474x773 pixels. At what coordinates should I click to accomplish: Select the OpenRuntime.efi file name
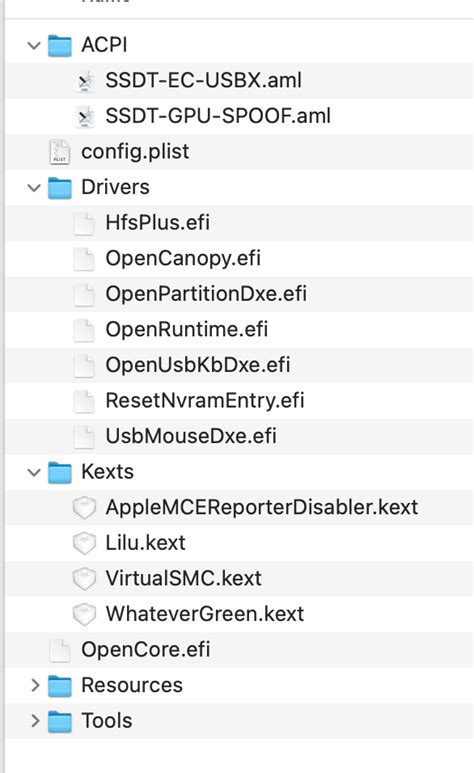[x=186, y=329]
